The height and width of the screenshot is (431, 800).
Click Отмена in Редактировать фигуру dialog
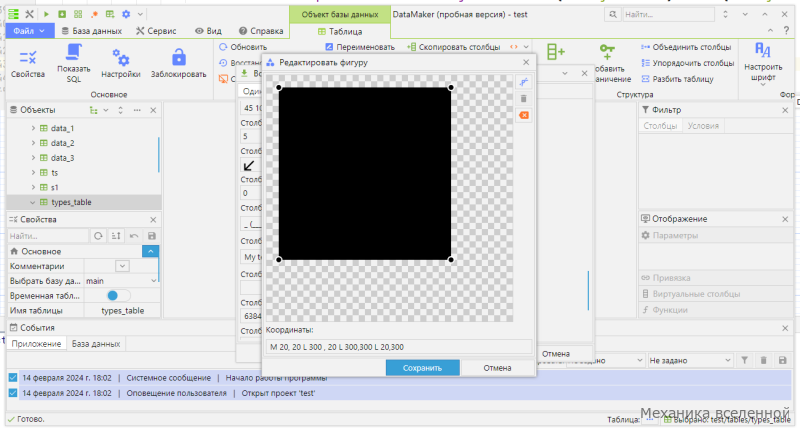pyautogui.click(x=497, y=368)
